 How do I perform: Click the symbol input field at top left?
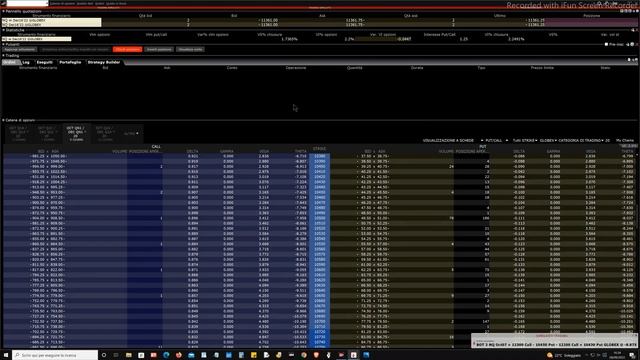(27, 3)
